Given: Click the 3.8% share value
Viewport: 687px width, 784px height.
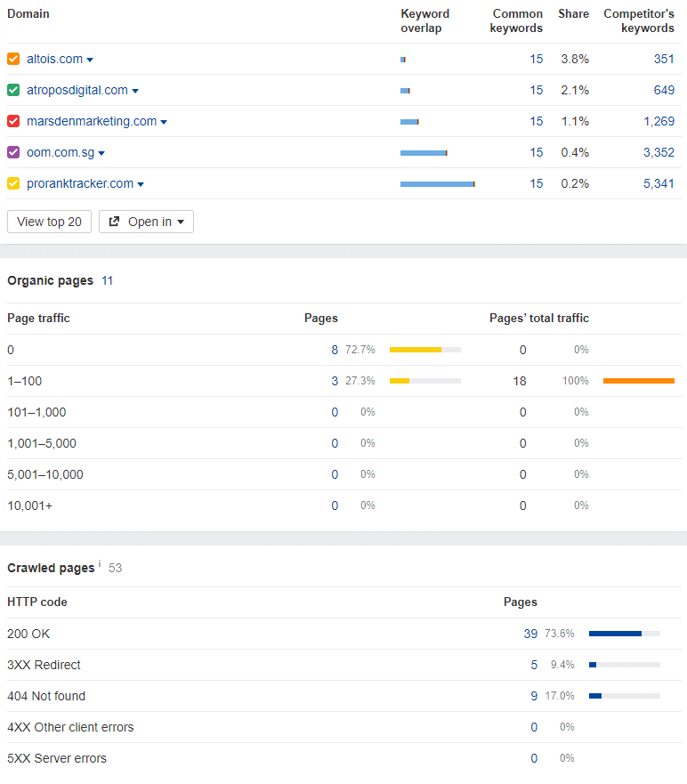Looking at the screenshot, I should 575,59.
